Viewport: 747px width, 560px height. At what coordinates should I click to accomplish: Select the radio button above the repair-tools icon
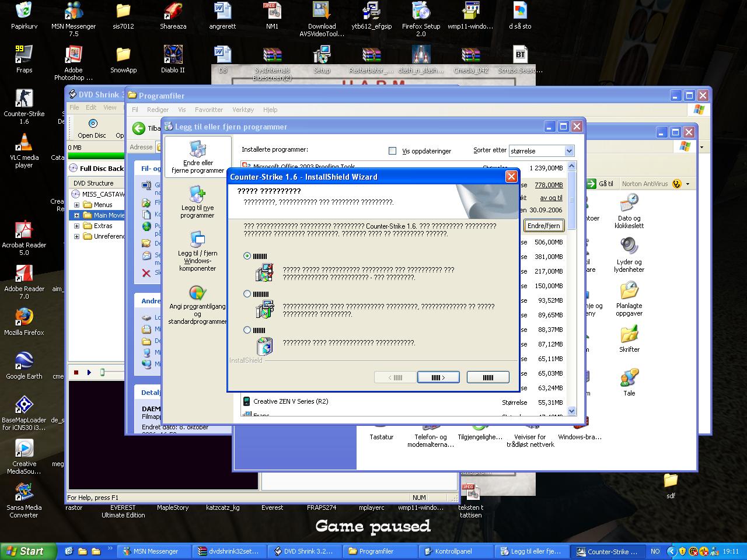pos(247,294)
